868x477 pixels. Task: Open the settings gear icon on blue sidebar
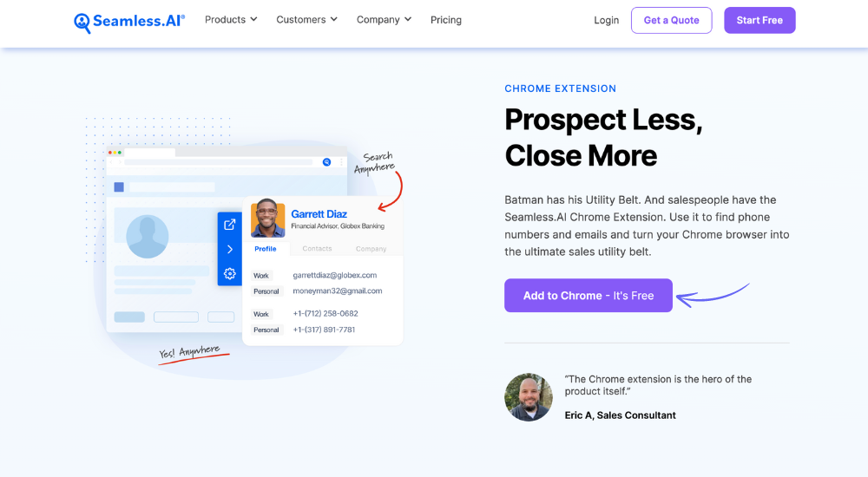(230, 273)
